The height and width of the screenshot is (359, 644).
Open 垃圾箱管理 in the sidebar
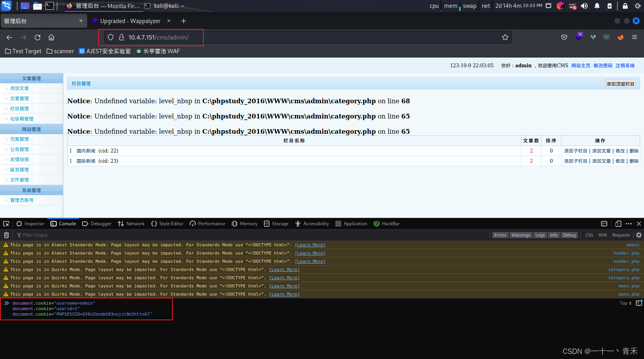tap(22, 119)
